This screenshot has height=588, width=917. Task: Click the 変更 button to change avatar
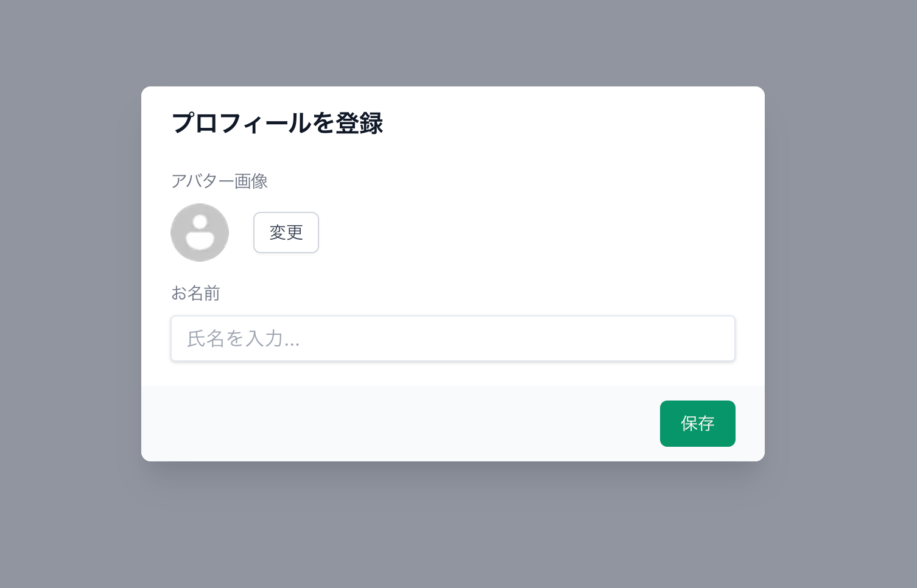point(286,233)
